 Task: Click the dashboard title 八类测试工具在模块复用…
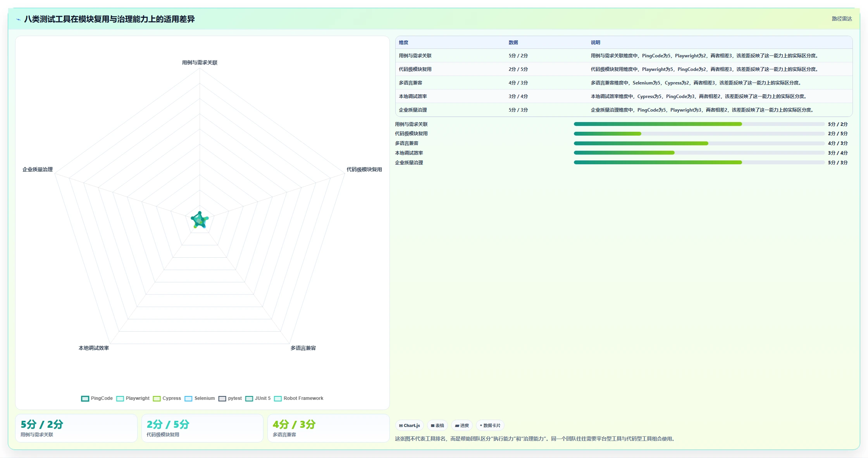tap(109, 19)
